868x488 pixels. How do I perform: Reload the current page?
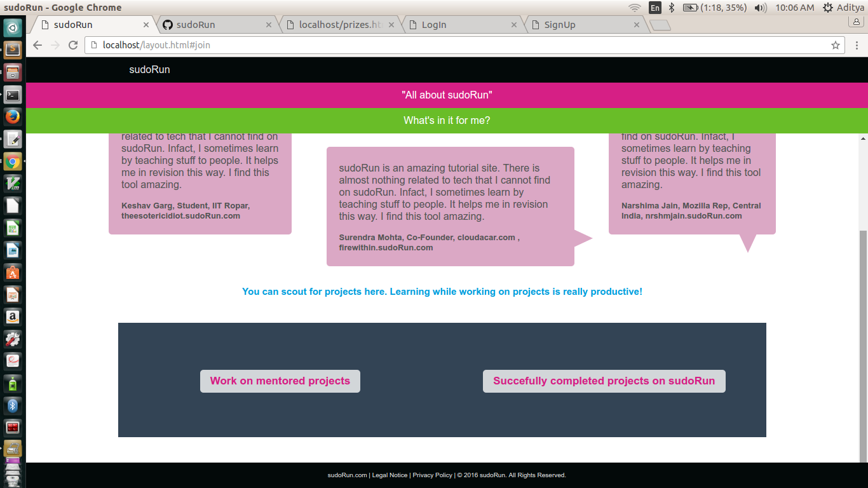(x=73, y=45)
